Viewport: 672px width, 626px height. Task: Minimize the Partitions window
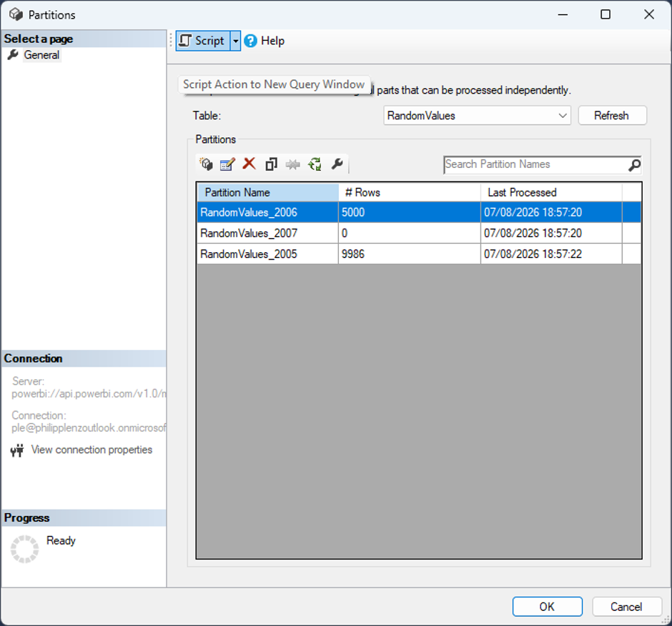click(563, 14)
